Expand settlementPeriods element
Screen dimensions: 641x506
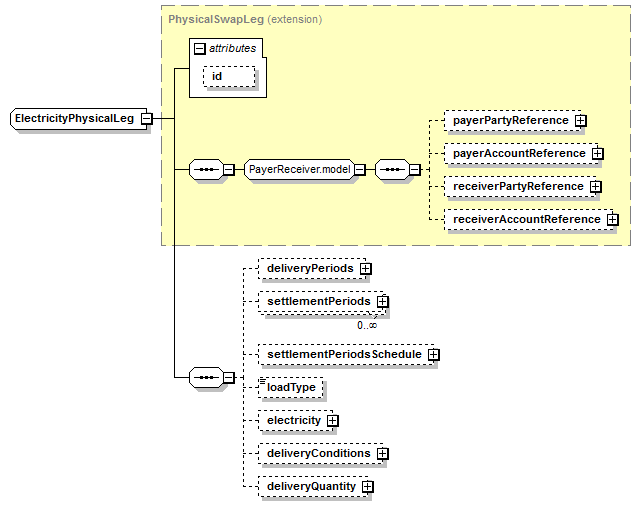click(382, 302)
